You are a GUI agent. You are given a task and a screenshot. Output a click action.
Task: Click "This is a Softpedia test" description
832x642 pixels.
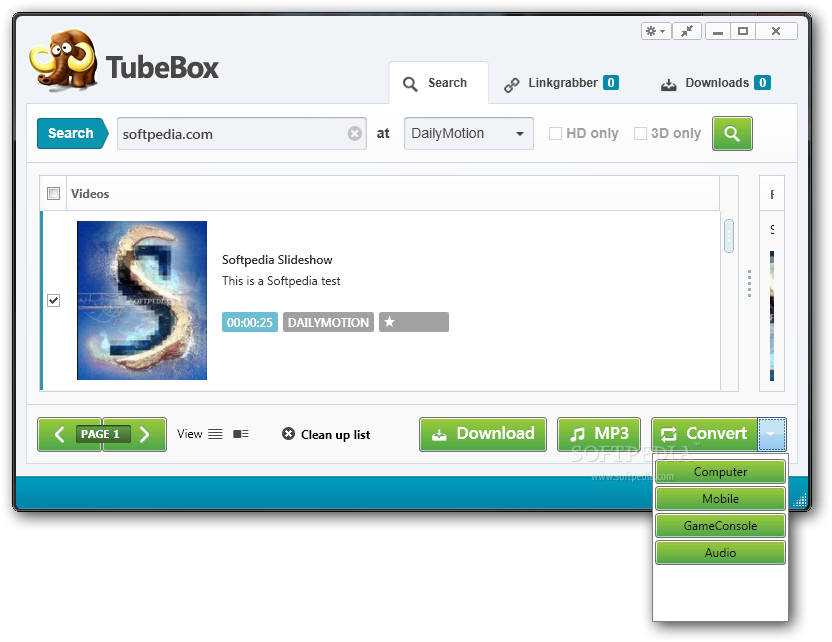(281, 281)
